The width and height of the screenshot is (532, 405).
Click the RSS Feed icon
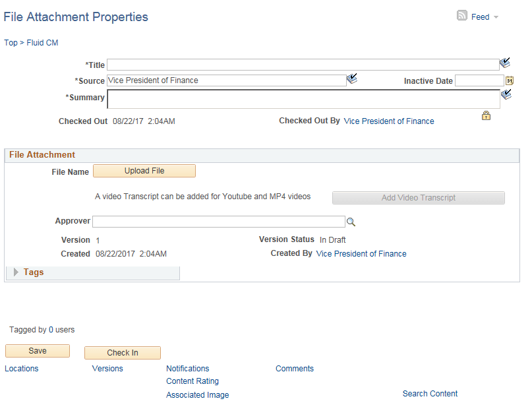tap(462, 16)
